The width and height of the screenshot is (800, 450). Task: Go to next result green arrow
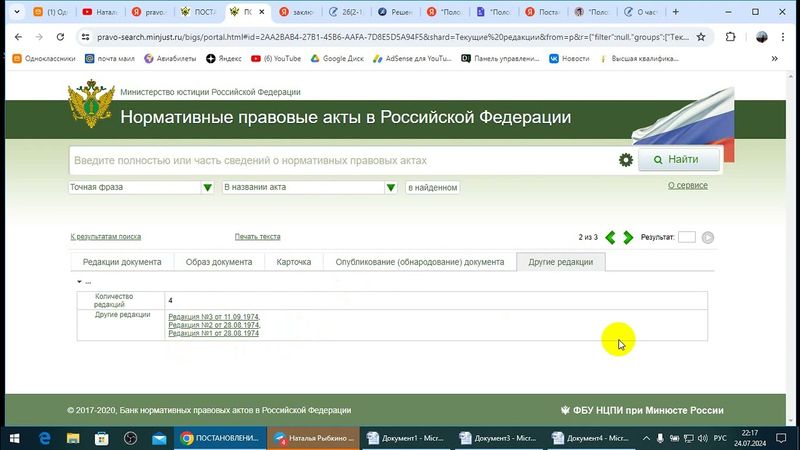pyautogui.click(x=628, y=237)
